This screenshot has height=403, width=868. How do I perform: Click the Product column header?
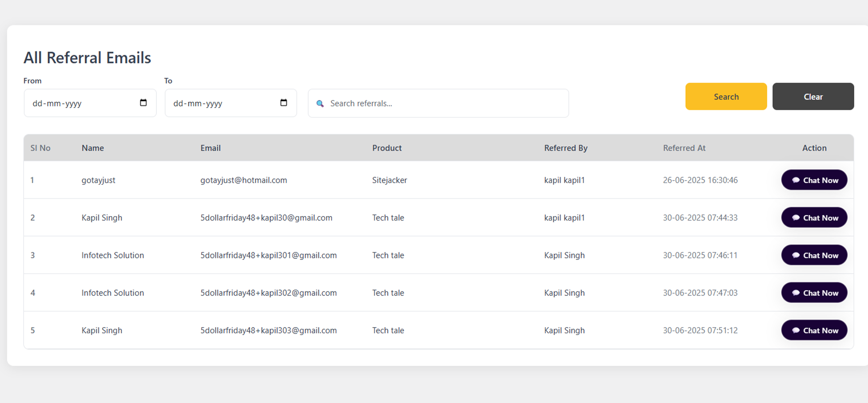point(387,148)
